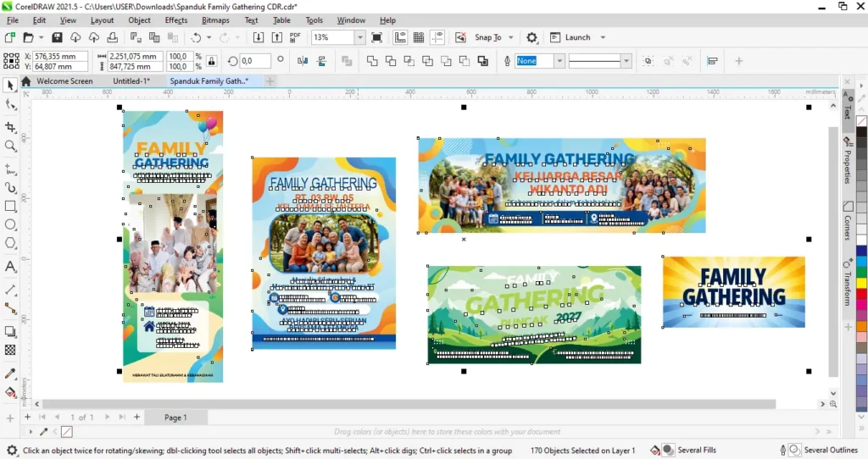Select the Polygon tool
This screenshot has height=459, width=868.
point(10,243)
